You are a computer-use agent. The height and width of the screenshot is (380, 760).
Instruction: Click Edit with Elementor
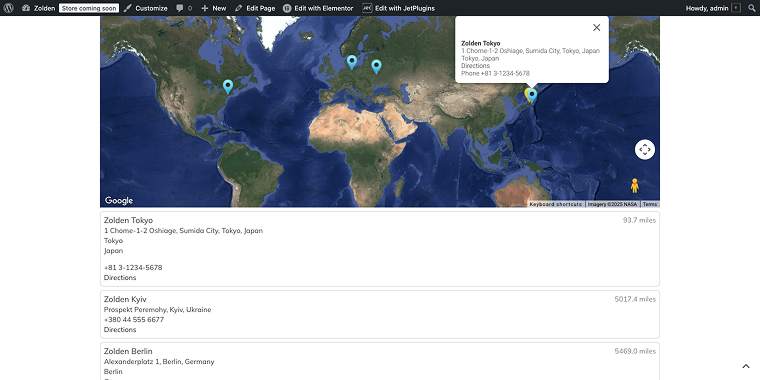[318, 8]
